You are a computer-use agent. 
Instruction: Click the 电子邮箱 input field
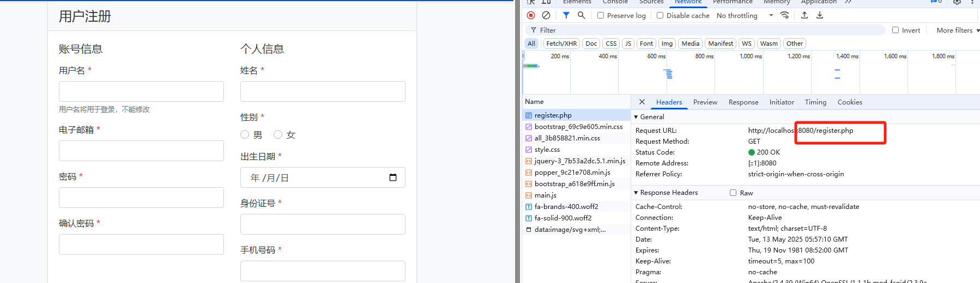tap(141, 151)
